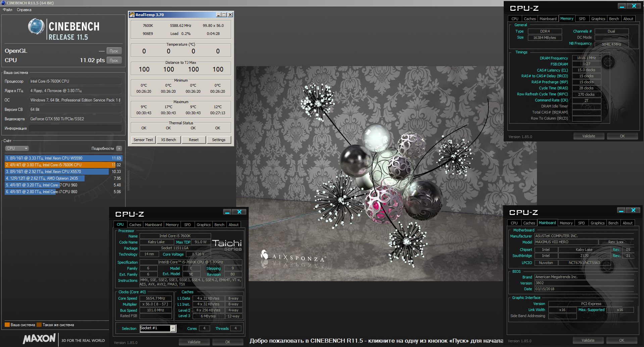This screenshot has height=347, width=644.
Task: Run the CPU test with Пуск
Action: [114, 60]
